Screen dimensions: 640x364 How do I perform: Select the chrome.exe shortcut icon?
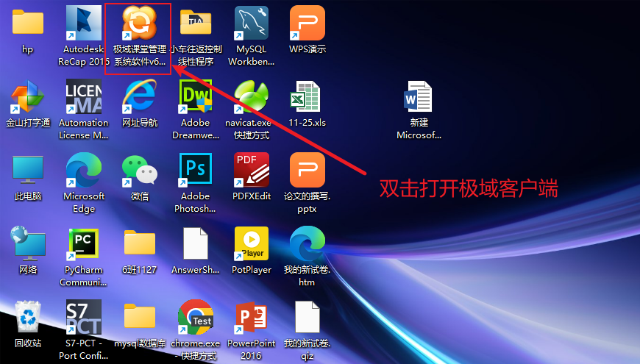click(195, 317)
